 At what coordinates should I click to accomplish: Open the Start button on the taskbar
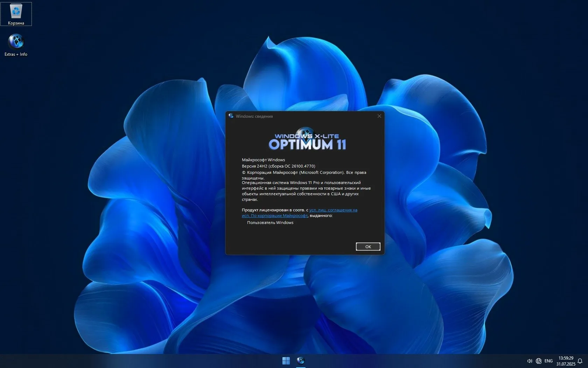pyautogui.click(x=286, y=360)
